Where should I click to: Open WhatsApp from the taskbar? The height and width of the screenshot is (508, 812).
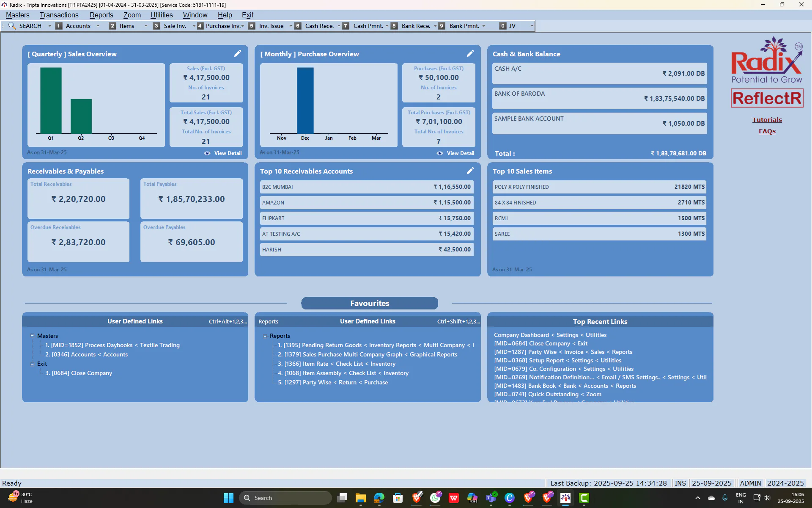(x=435, y=498)
